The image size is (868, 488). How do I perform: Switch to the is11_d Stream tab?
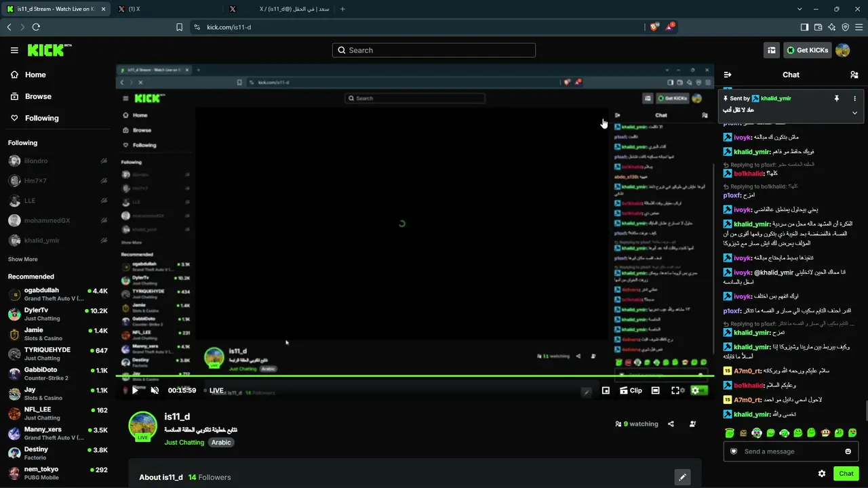click(x=56, y=9)
